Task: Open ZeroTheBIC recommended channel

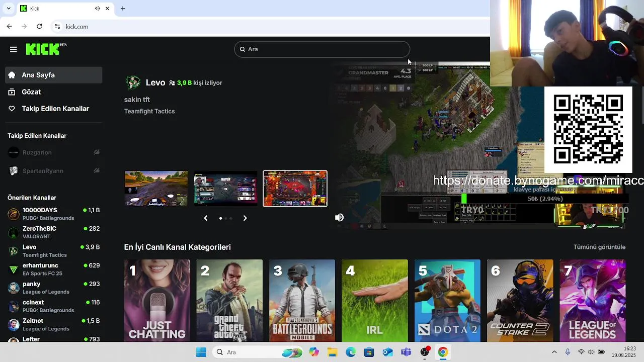Action: [53, 232]
